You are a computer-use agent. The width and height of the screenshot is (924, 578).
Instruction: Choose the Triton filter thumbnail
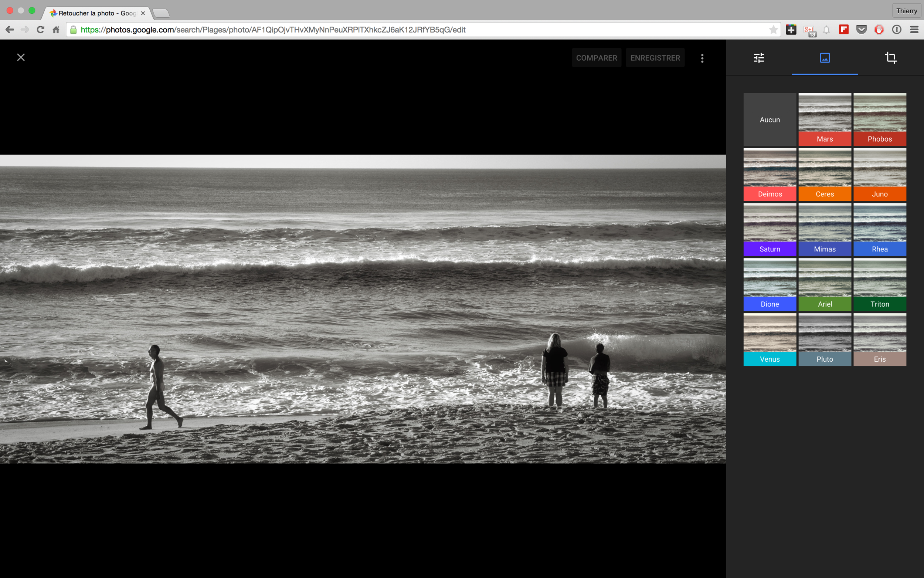tap(879, 284)
